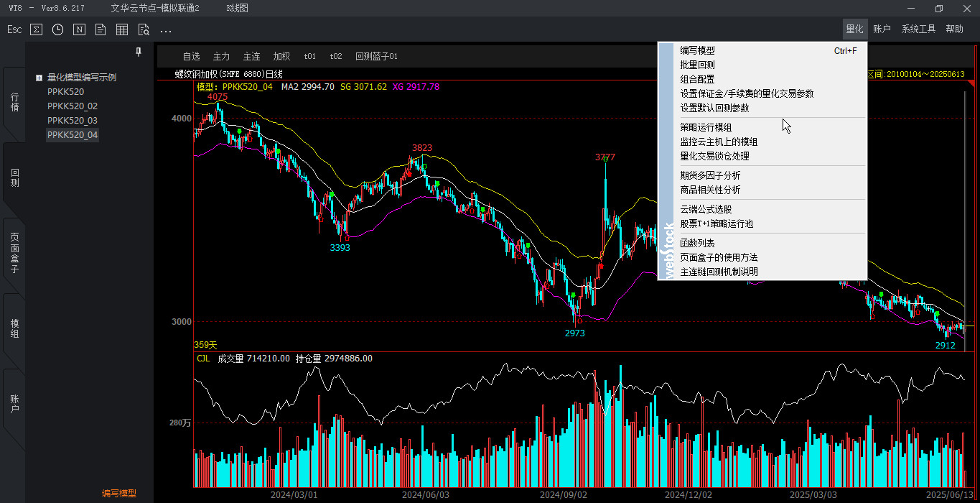
Task: Click the clock icon in toolbar
Action: click(57, 29)
